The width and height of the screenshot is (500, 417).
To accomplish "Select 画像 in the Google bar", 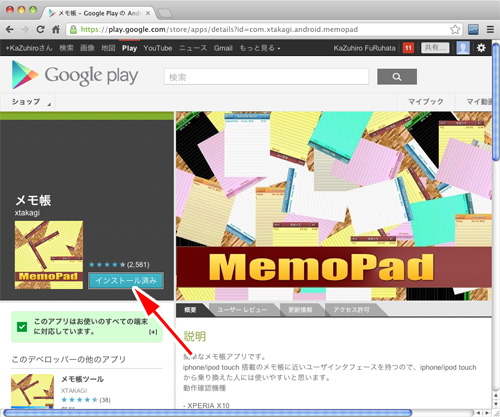I will (87, 48).
